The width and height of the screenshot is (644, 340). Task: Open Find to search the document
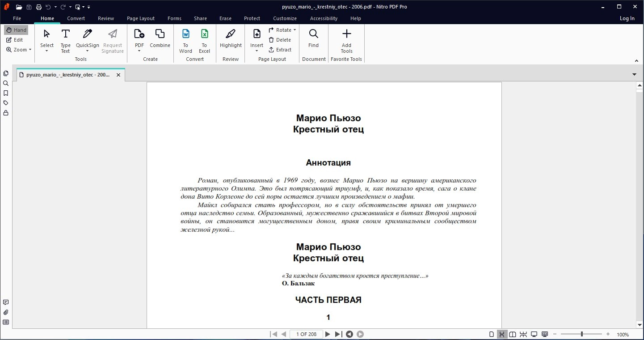pyautogui.click(x=314, y=38)
